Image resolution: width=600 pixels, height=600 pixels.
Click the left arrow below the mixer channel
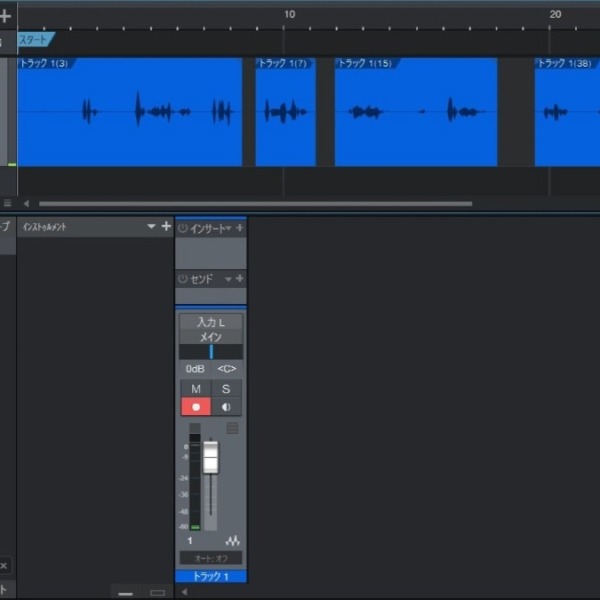click(184, 592)
